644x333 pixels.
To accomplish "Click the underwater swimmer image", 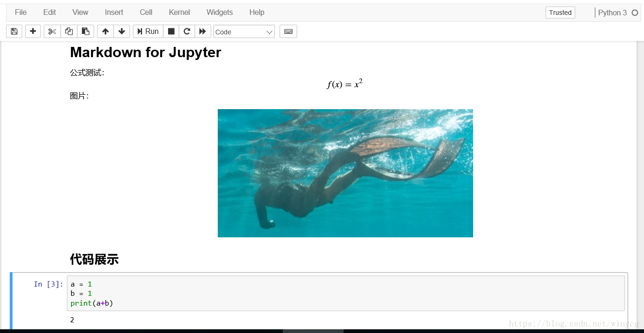I will pos(345,173).
